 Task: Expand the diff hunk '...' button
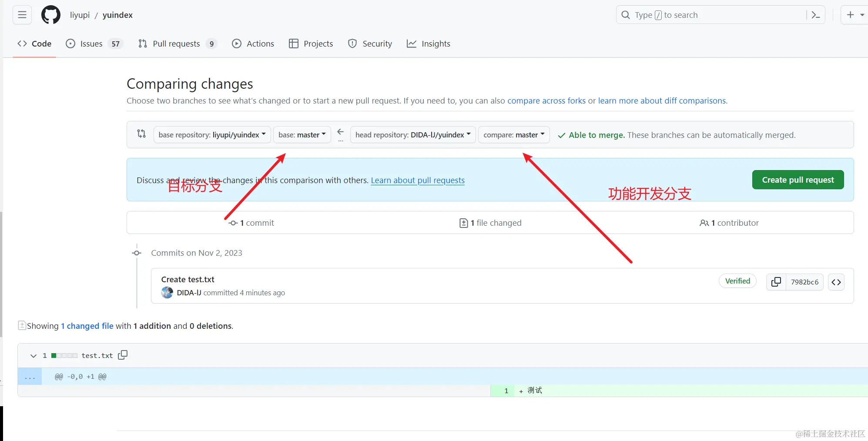[x=30, y=377]
